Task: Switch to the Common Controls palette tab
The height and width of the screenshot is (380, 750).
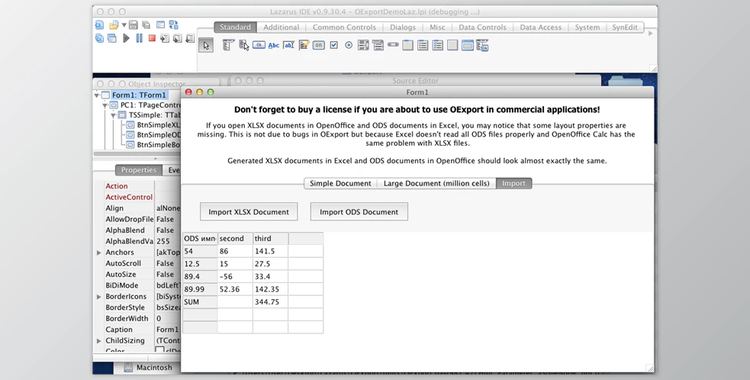Action: point(344,27)
